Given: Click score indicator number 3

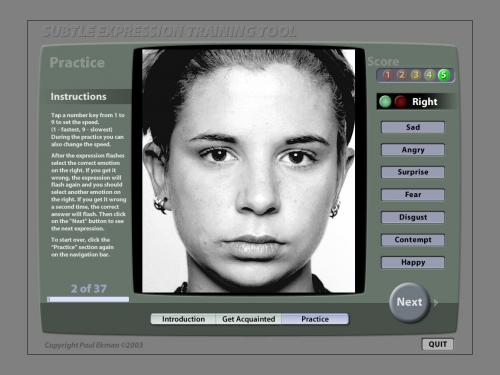Looking at the screenshot, I should (x=416, y=75).
